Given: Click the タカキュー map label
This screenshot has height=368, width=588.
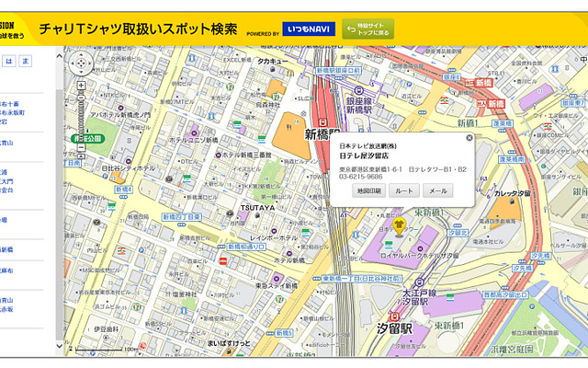Looking at the screenshot, I should tap(273, 61).
